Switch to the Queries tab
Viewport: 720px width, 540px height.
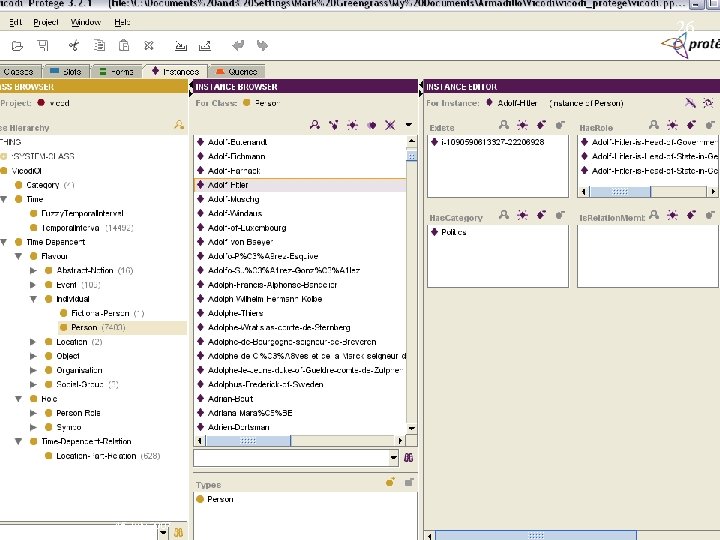(237, 72)
